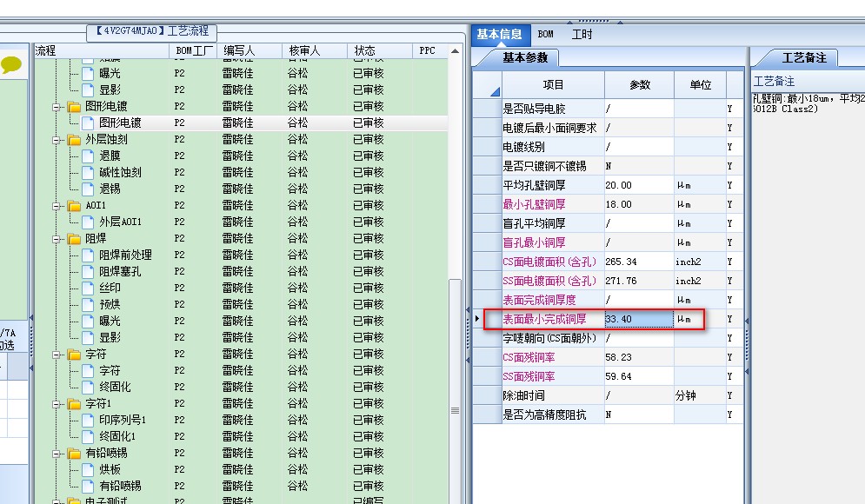
Task: Click the 电镀后最小面铜要求 item label
Action: click(549, 128)
